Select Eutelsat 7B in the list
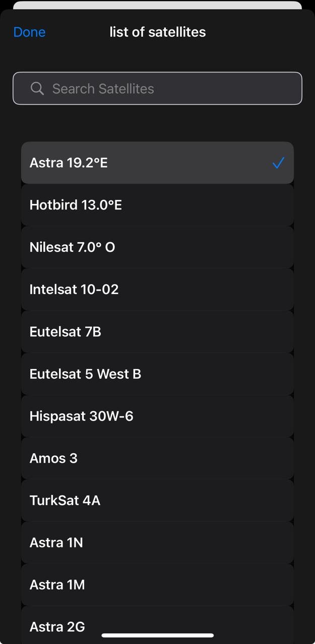Viewport: 315px width, 644px height. coord(66,332)
